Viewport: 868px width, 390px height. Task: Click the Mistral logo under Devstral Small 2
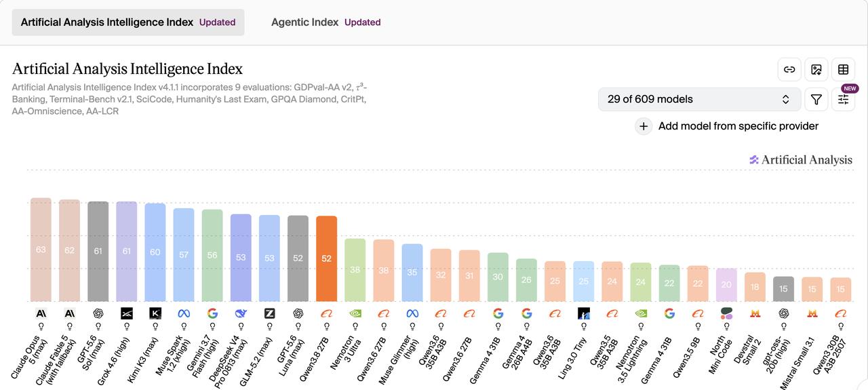click(x=755, y=313)
